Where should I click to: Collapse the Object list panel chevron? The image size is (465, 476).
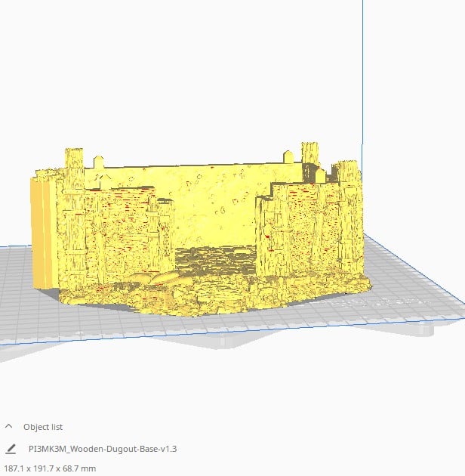[9, 426]
